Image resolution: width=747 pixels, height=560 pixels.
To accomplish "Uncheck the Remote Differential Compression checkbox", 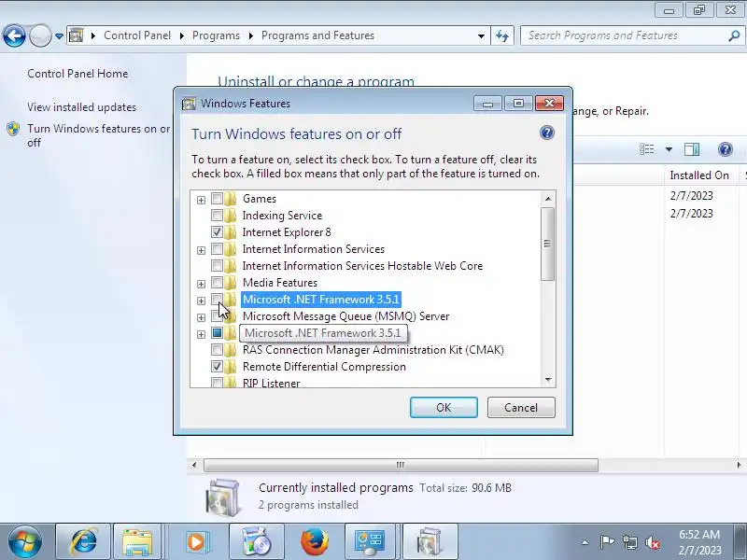I will pos(217,367).
